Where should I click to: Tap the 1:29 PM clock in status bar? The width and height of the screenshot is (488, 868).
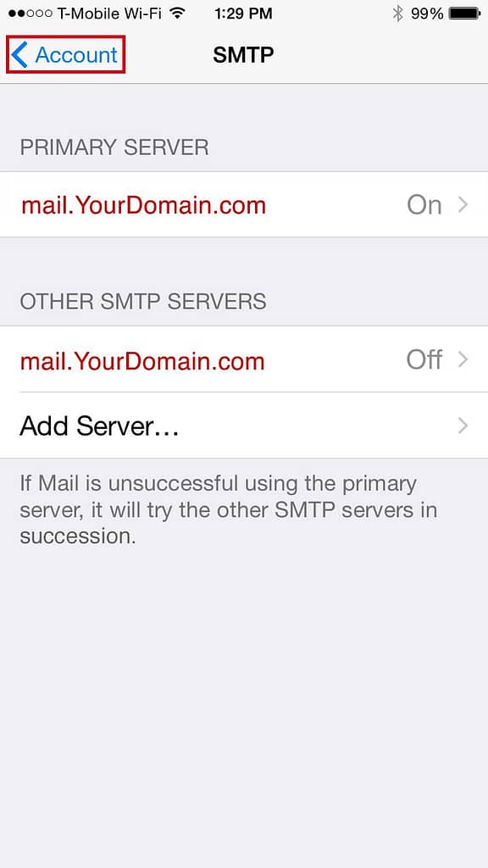243,14
